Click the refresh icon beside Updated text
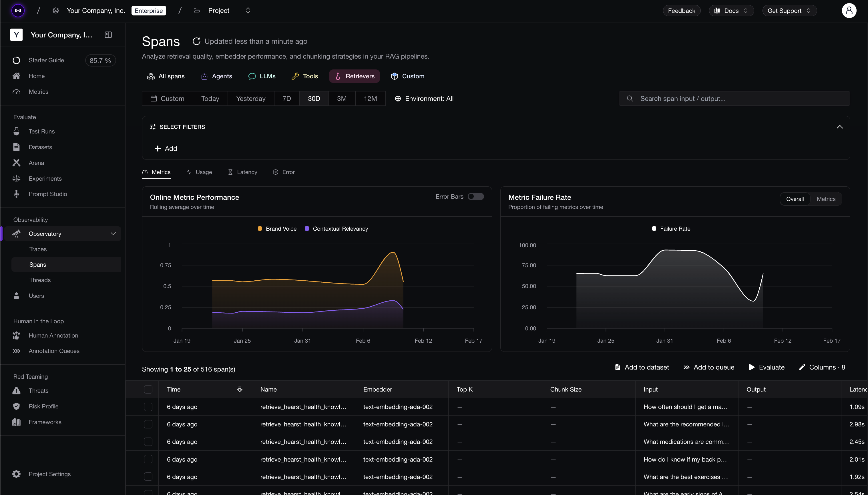This screenshot has height=495, width=868. (x=196, y=41)
